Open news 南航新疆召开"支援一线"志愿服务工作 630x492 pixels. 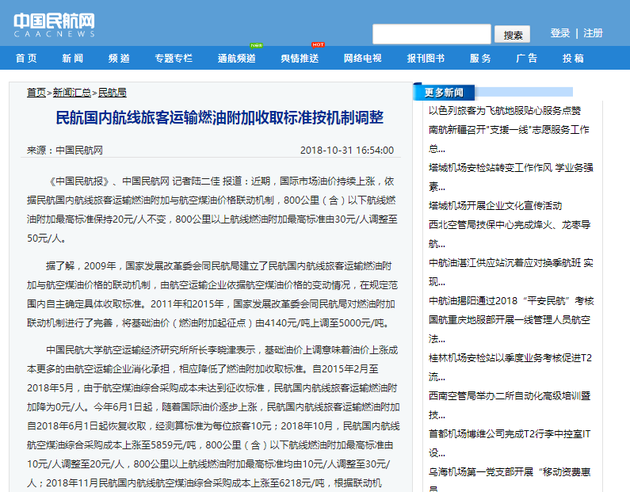(x=509, y=139)
